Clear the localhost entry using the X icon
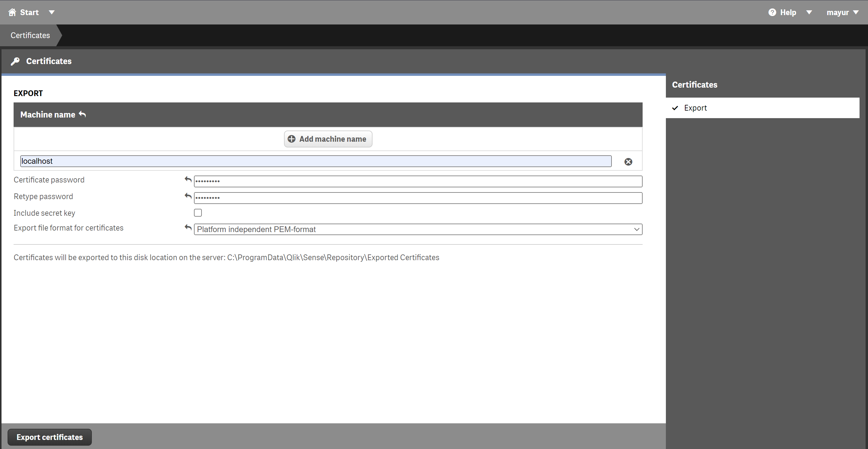 (x=628, y=161)
